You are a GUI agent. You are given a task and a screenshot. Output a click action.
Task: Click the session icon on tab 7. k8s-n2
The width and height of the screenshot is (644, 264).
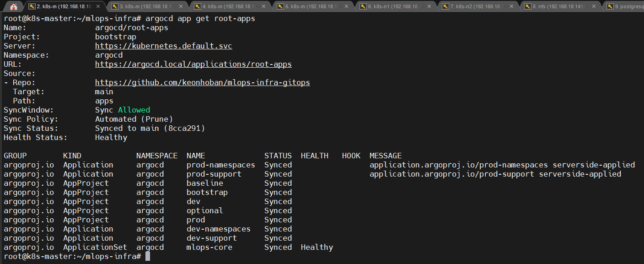[x=445, y=6]
